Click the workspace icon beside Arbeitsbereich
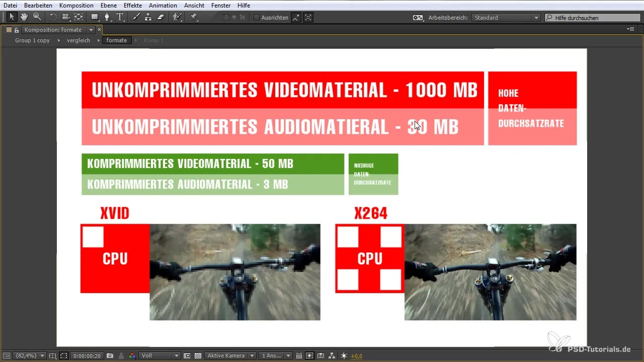The image size is (644, 362). point(418,18)
